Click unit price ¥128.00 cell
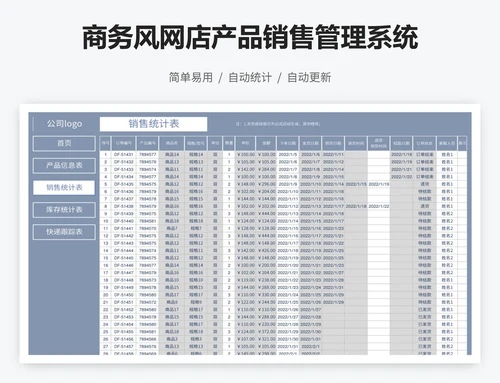Viewport: 500px width, 383px height. [x=245, y=228]
